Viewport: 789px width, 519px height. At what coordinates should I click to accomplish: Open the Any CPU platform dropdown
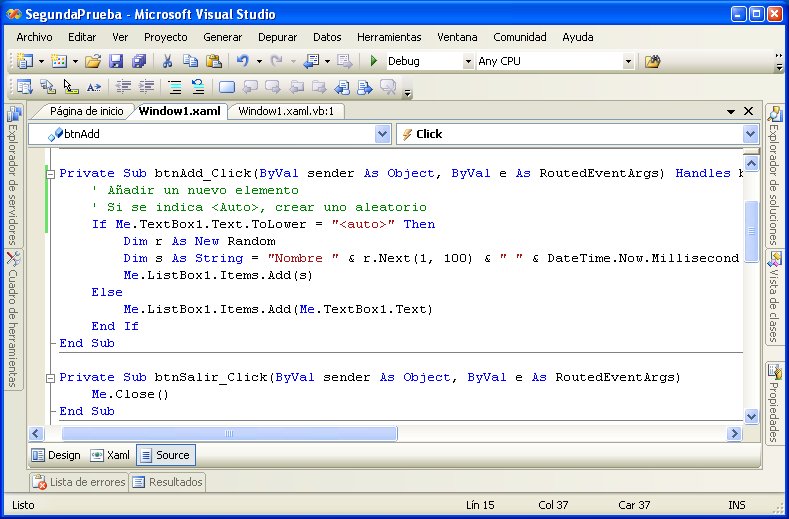click(628, 61)
